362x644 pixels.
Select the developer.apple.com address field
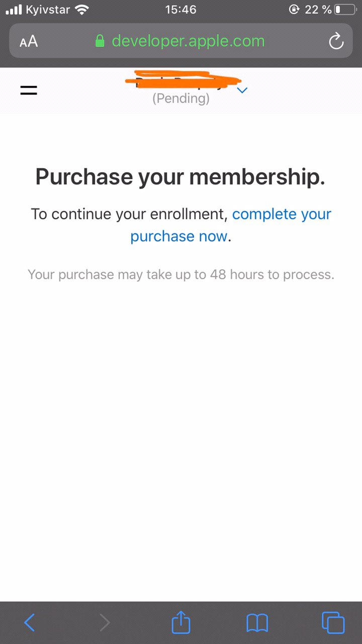point(188,41)
